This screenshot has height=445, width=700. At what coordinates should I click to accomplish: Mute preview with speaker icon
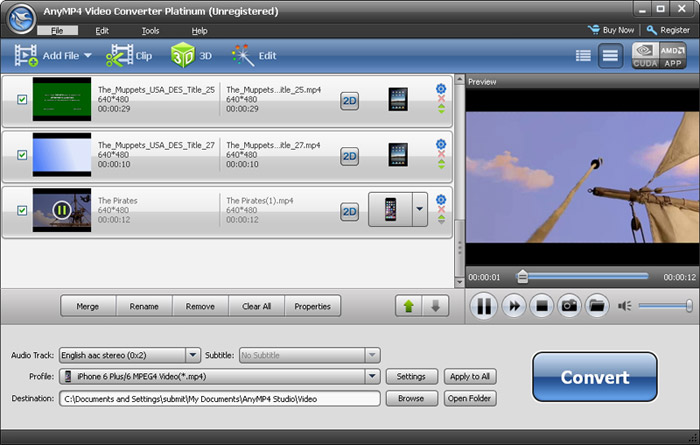(624, 306)
